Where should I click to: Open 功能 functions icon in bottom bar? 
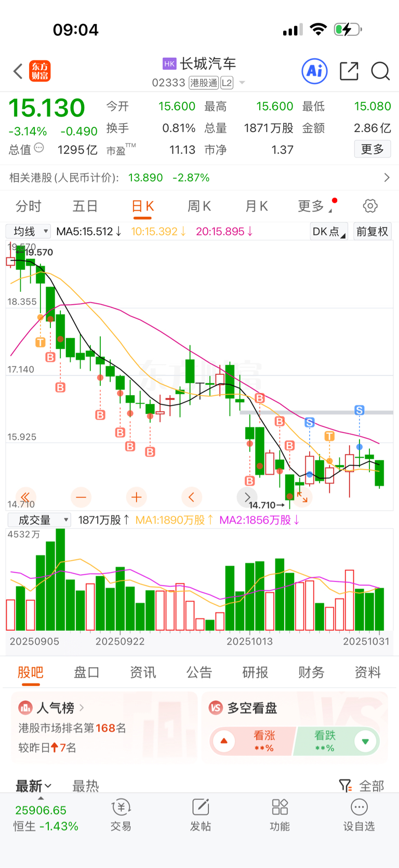click(x=280, y=807)
